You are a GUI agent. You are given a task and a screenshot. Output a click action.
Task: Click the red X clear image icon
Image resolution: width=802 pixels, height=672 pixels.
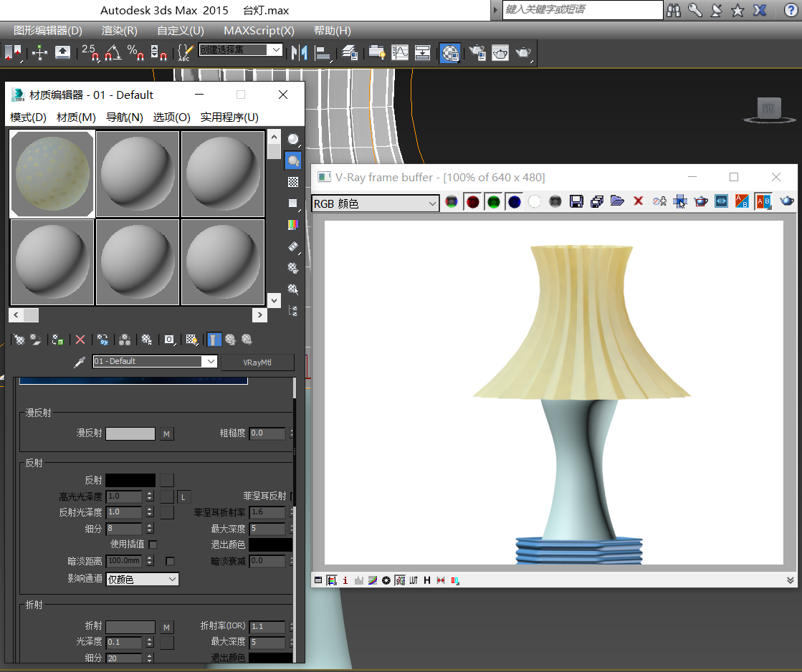638,202
